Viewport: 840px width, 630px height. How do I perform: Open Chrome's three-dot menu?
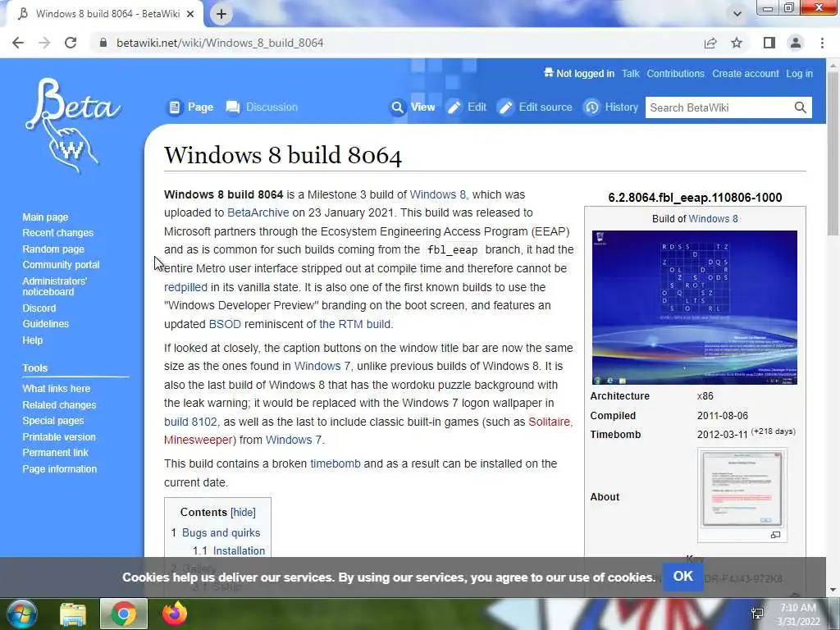[x=822, y=43]
